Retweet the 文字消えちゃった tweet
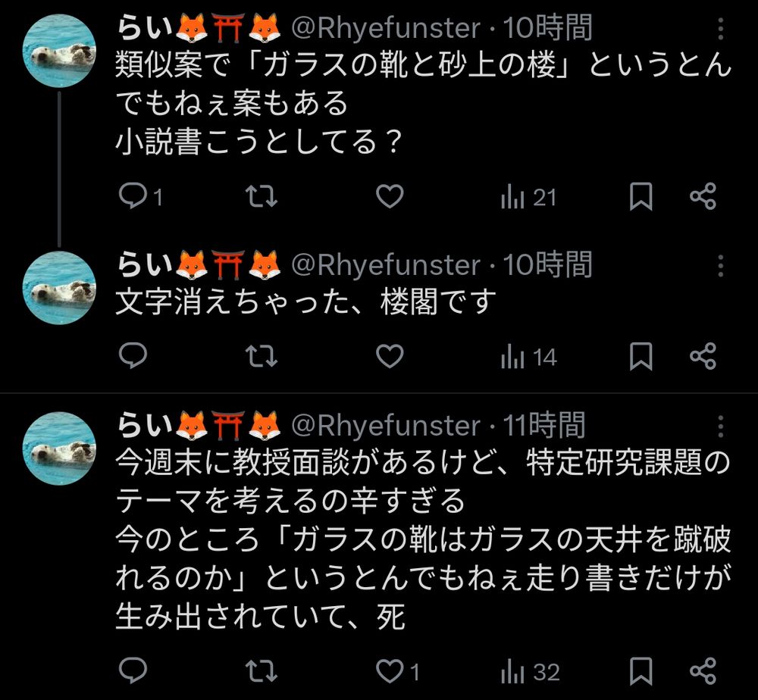Viewport: 758px width, 700px height. (x=263, y=357)
